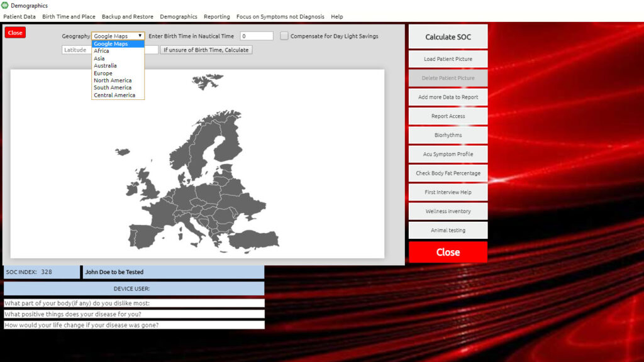This screenshot has width=644, height=362.
Task: Click the disliked body part question field
Action: coord(134,304)
